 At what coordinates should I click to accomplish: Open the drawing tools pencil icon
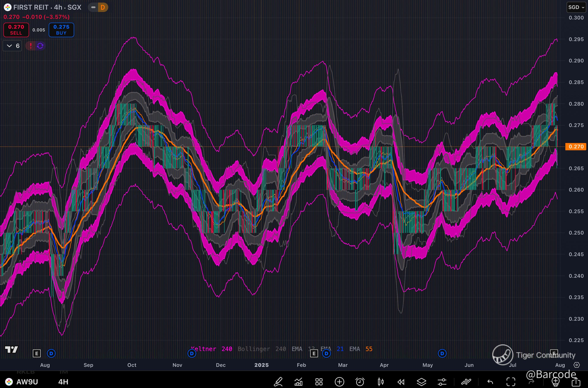(278, 382)
